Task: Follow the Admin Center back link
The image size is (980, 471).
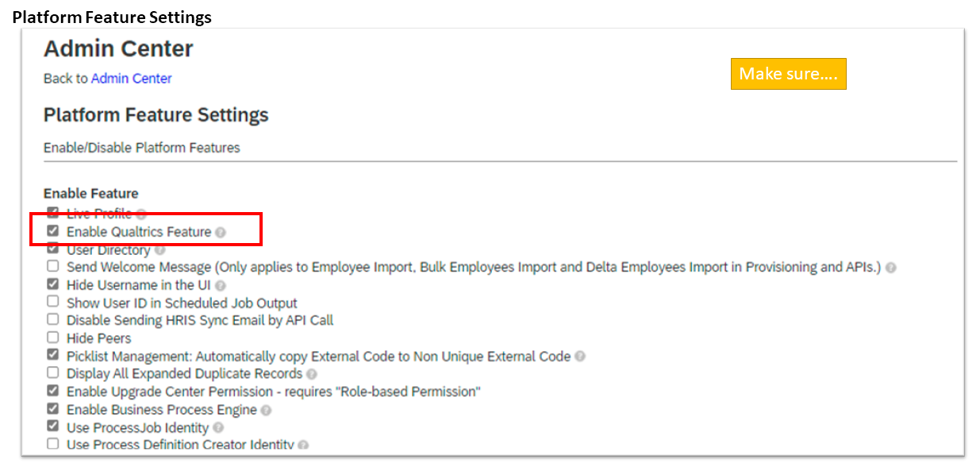Action: pos(131,79)
